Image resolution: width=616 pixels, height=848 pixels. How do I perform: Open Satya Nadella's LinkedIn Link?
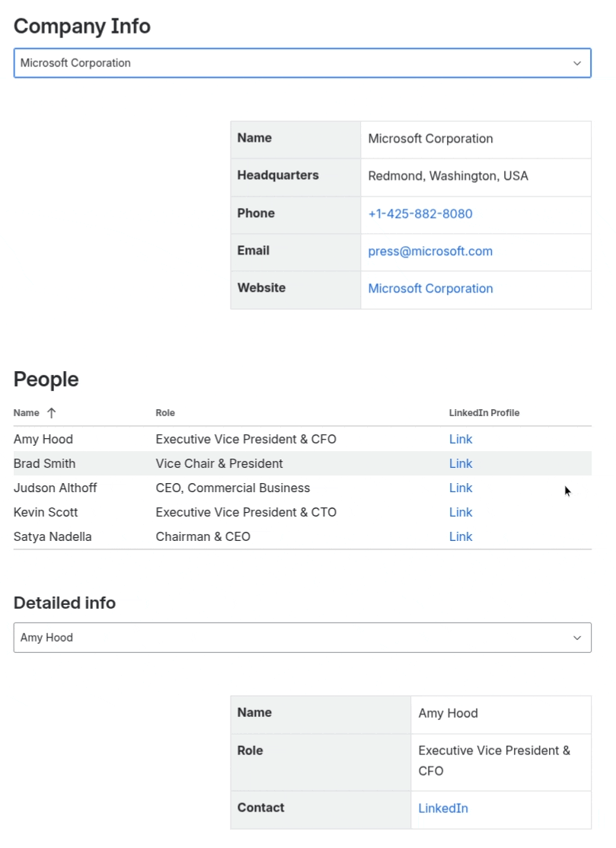tap(461, 536)
